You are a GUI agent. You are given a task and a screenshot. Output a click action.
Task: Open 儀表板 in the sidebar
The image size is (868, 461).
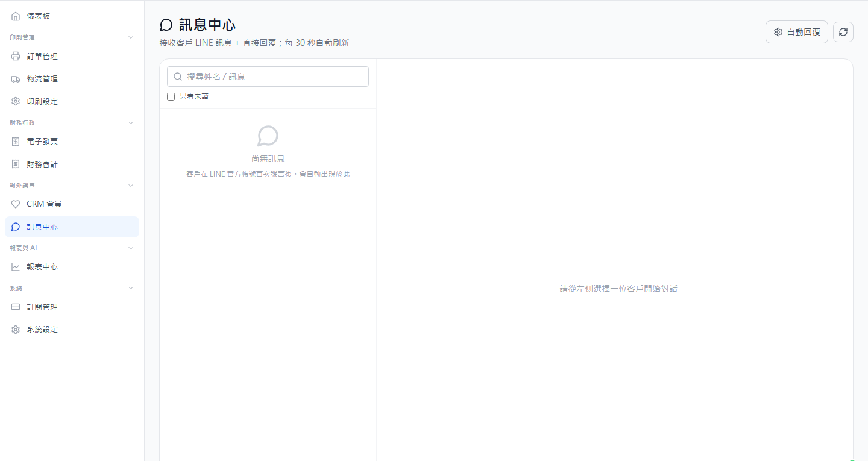coord(72,16)
